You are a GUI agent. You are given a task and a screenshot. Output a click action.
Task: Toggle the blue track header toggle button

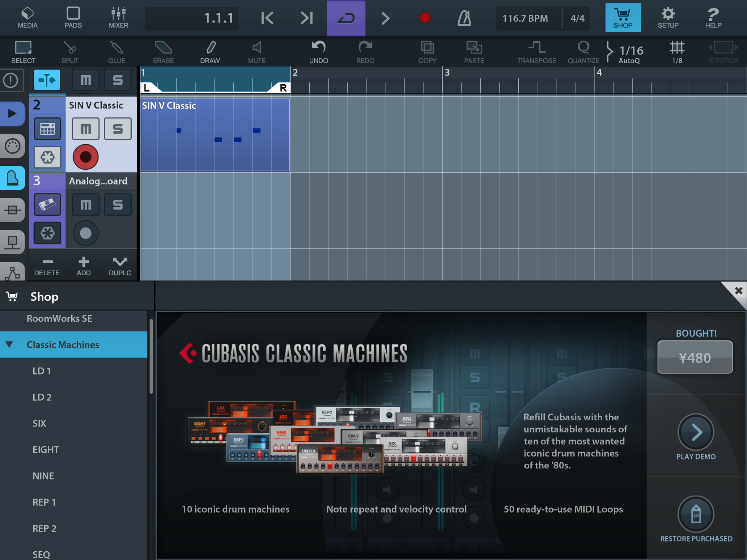(x=47, y=80)
